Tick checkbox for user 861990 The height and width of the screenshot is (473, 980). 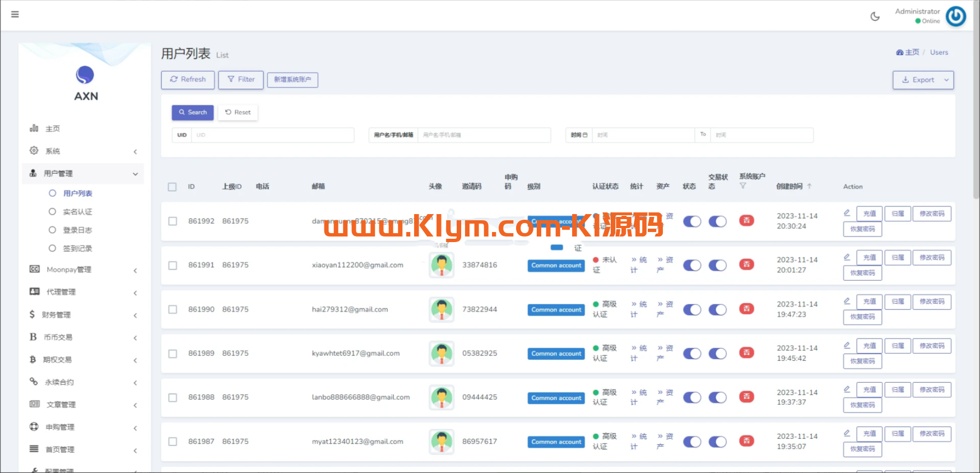(x=173, y=309)
